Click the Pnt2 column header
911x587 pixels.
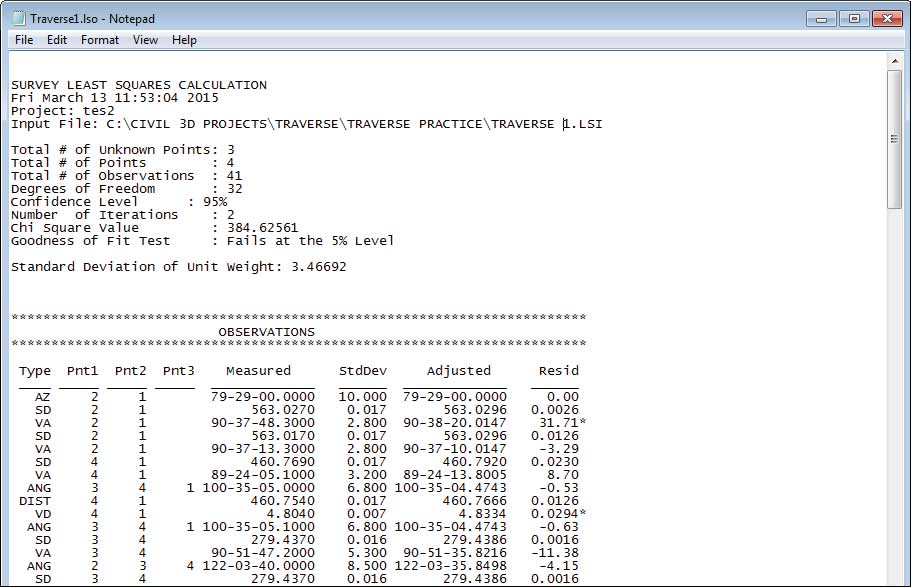coord(131,371)
